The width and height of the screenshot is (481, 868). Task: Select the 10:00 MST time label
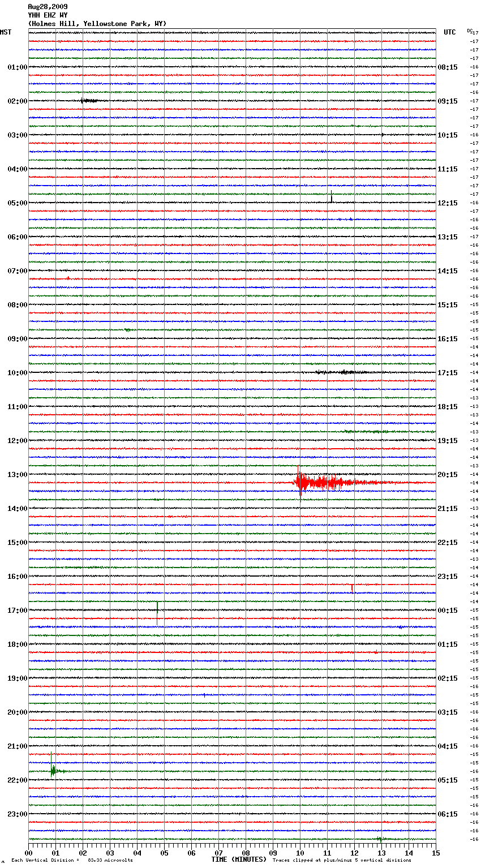18,373
